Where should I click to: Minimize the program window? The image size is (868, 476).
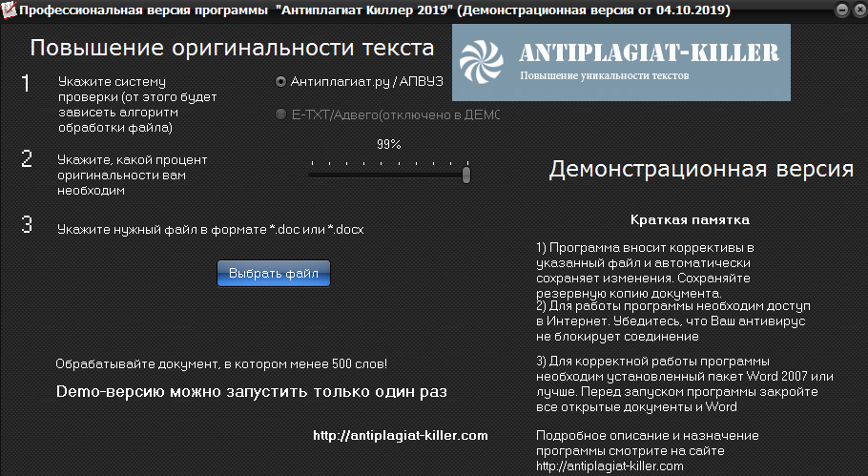(842, 10)
